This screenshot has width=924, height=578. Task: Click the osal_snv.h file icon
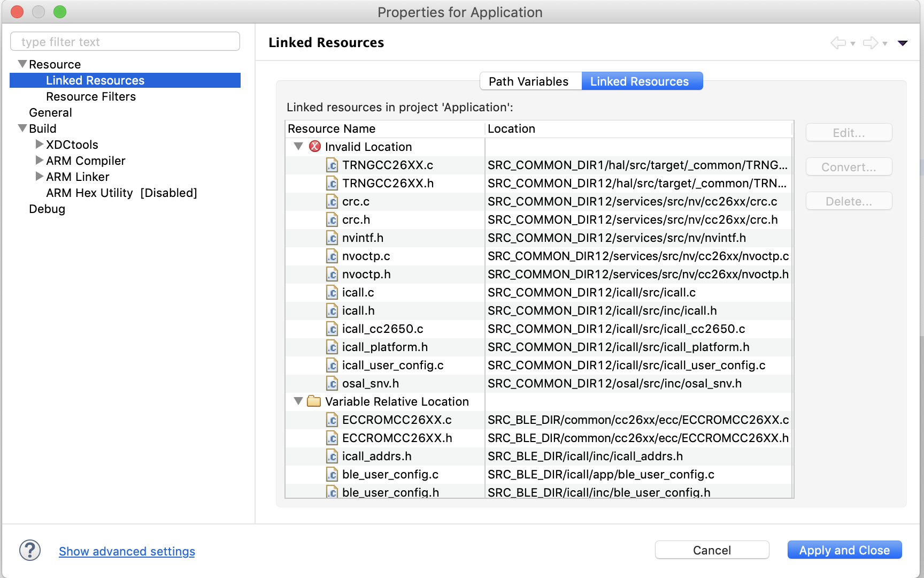point(332,383)
